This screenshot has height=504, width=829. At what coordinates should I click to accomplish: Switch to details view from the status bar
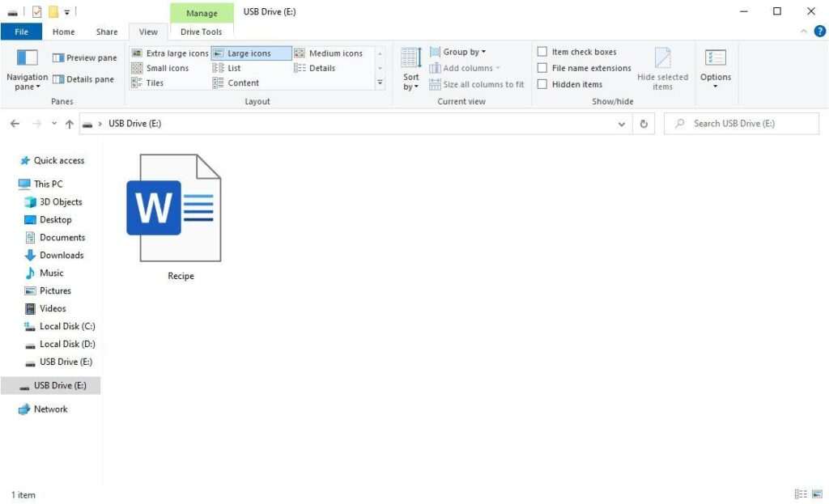pos(801,494)
